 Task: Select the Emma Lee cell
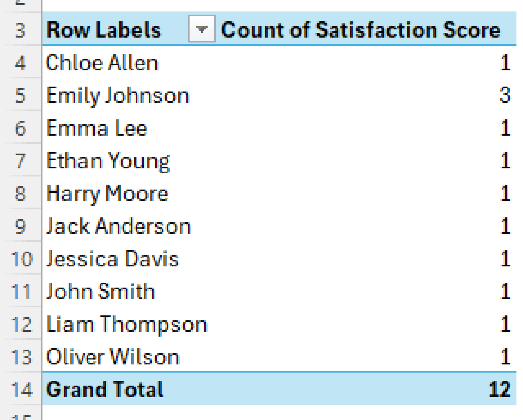tap(97, 128)
